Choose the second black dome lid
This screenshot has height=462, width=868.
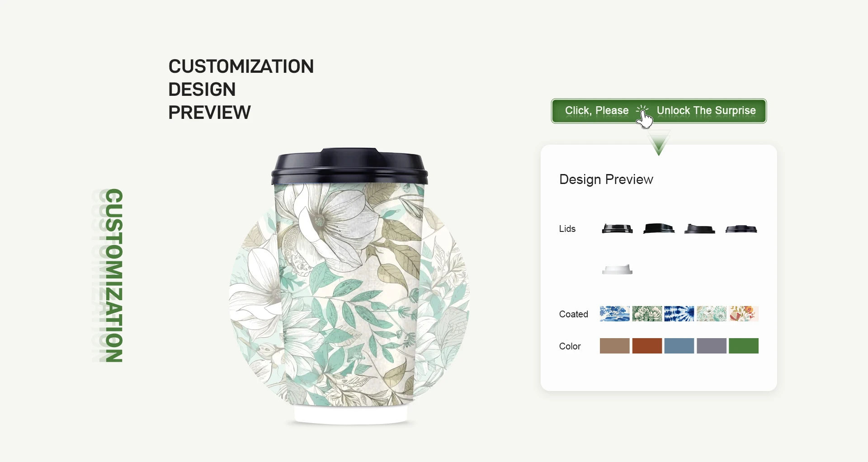click(x=659, y=228)
